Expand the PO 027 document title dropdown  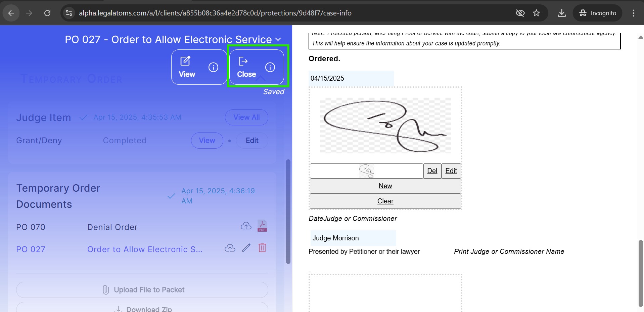click(278, 39)
